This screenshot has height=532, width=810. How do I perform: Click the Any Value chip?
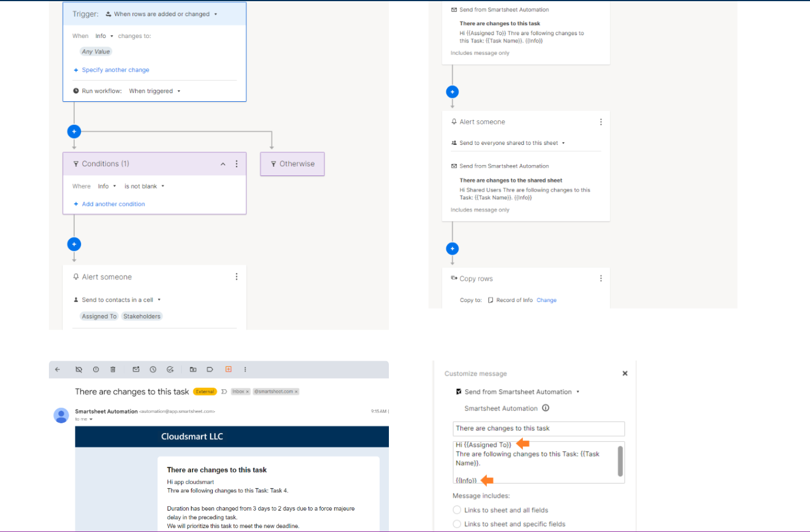coord(95,52)
